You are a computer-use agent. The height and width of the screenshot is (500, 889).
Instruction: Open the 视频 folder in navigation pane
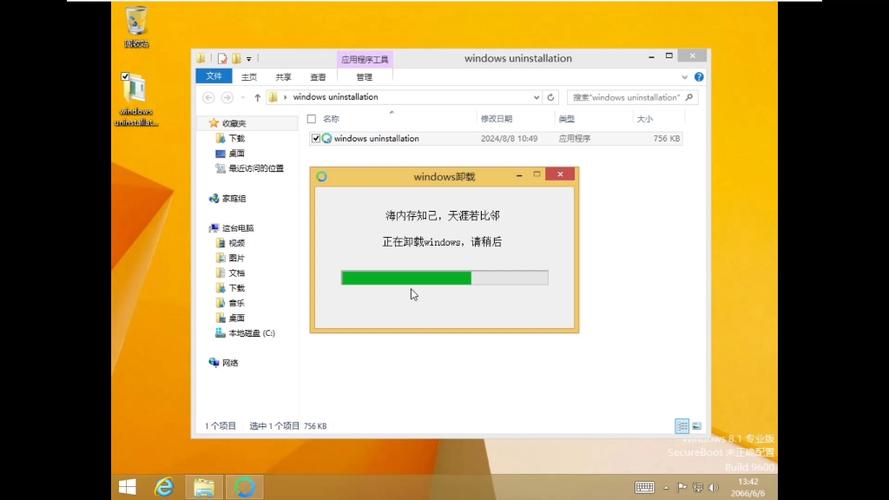click(236, 243)
